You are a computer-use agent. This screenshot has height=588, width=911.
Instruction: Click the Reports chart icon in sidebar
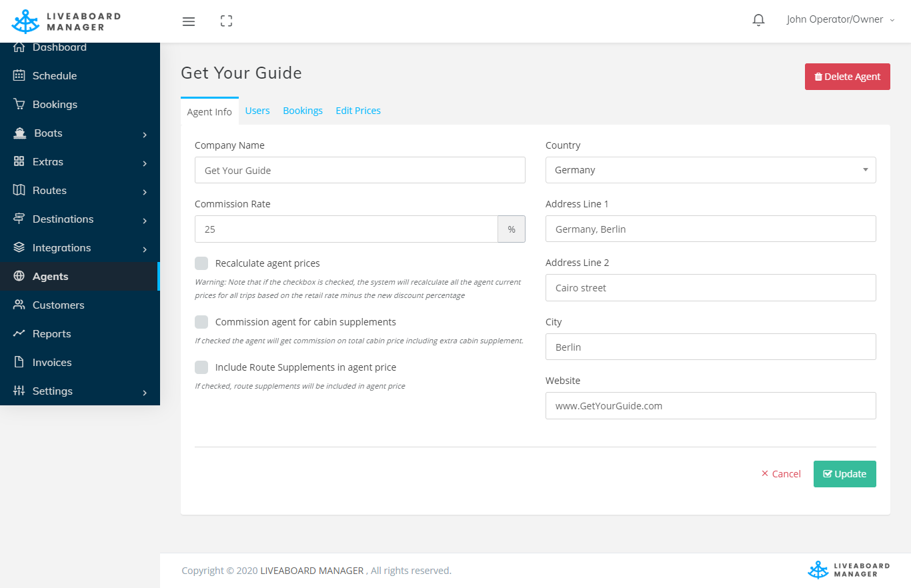click(x=19, y=333)
